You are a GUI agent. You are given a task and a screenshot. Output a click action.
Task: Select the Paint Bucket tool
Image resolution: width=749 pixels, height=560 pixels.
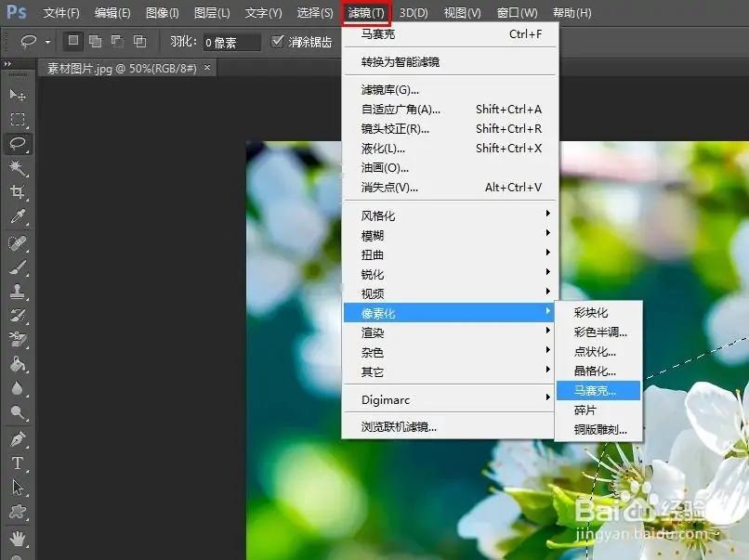[18, 364]
